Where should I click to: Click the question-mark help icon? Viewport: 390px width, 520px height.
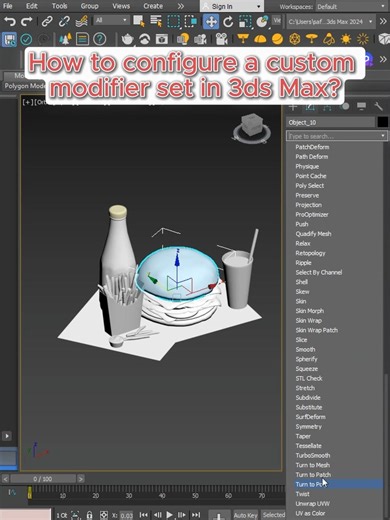[x=99, y=39]
